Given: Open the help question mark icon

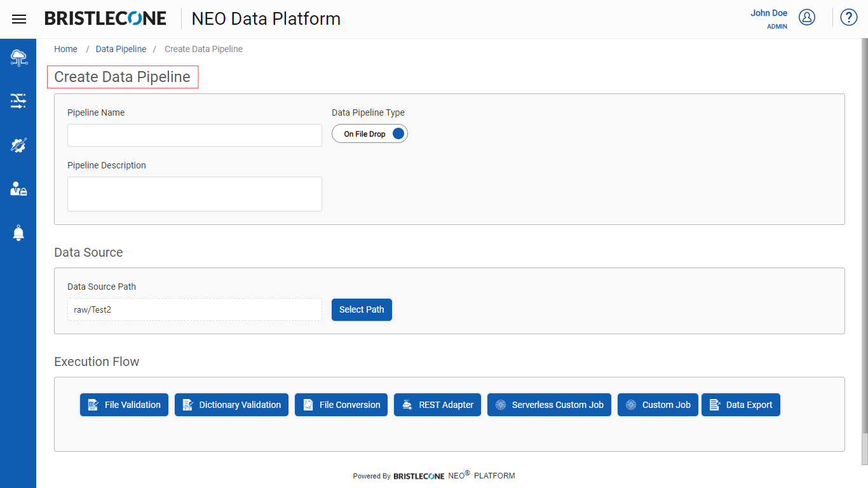Looking at the screenshot, I should point(849,17).
